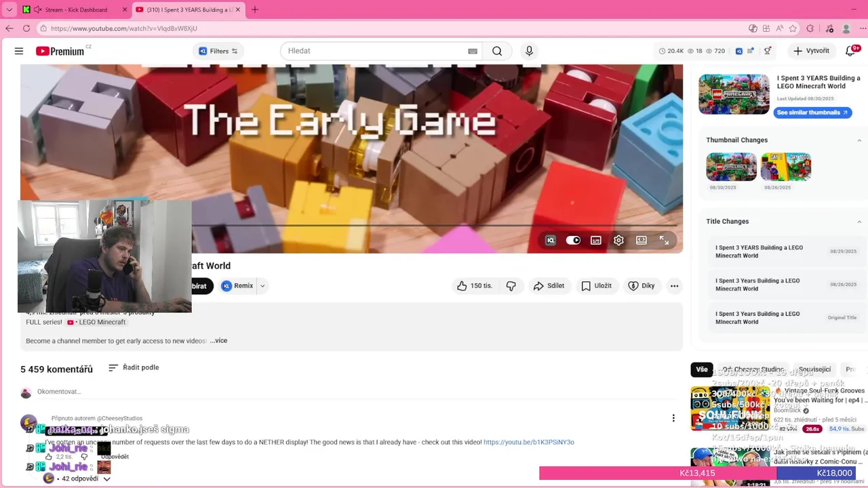Open a new browser tab with plus

tap(255, 9)
